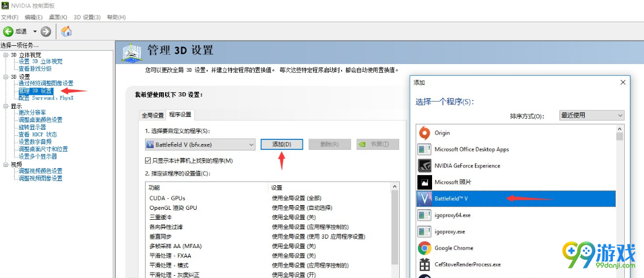Select the NVIDIA GeForce Experience icon

424,166
